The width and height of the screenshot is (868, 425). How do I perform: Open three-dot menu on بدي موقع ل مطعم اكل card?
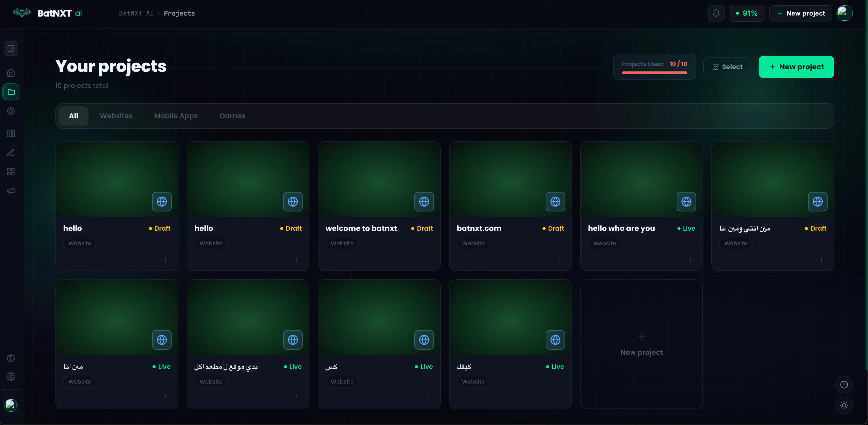(296, 398)
